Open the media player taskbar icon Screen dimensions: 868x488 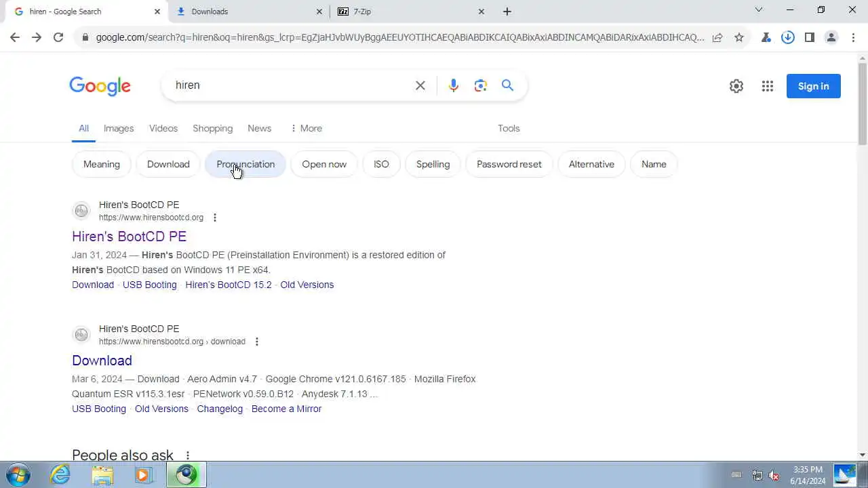pyautogui.click(x=143, y=474)
